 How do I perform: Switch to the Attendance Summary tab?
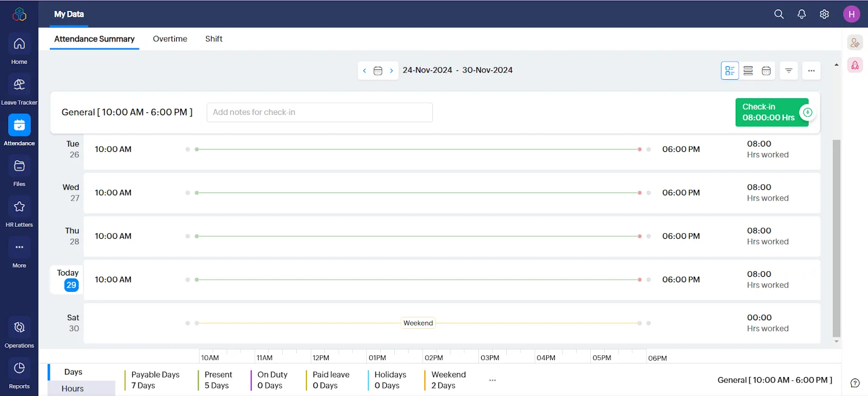pos(94,39)
